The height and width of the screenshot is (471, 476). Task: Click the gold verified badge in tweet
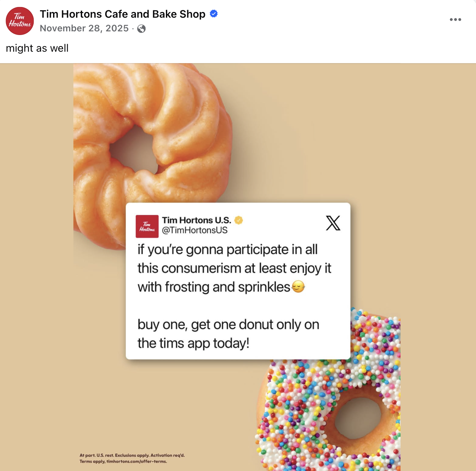point(239,220)
